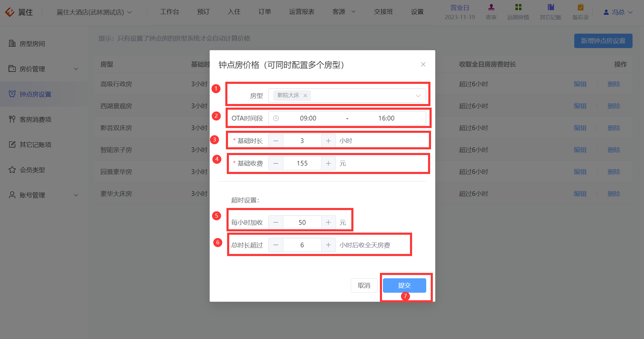Click the 基础收费 value 155 field
Viewport: 644px width, 339px height.
(302, 163)
